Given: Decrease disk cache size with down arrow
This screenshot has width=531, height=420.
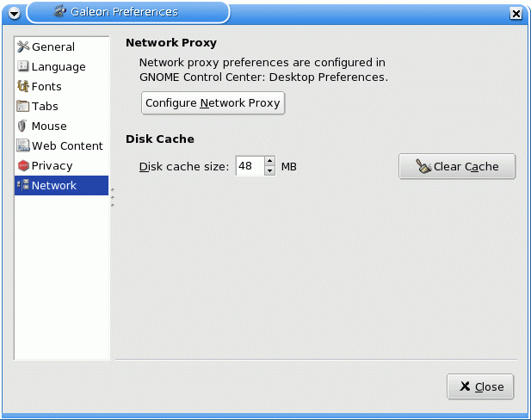Looking at the screenshot, I should click(269, 171).
